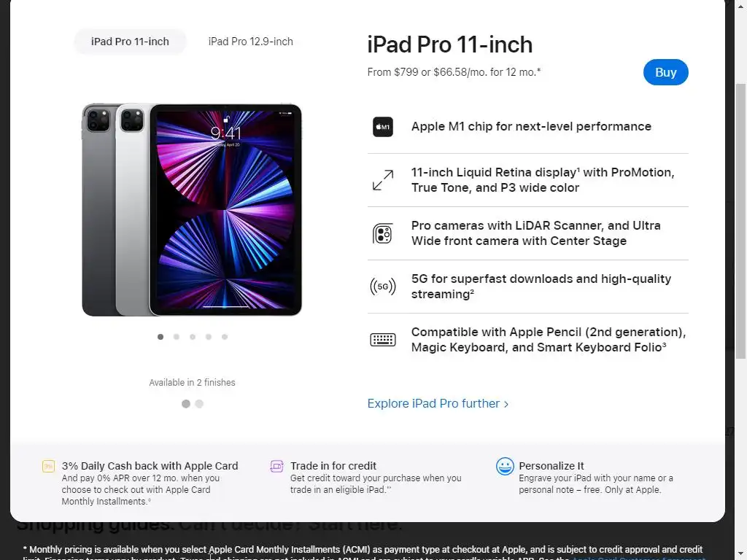747x560 pixels.
Task: Choose the Silver finish swatch
Action: pyautogui.click(x=199, y=404)
